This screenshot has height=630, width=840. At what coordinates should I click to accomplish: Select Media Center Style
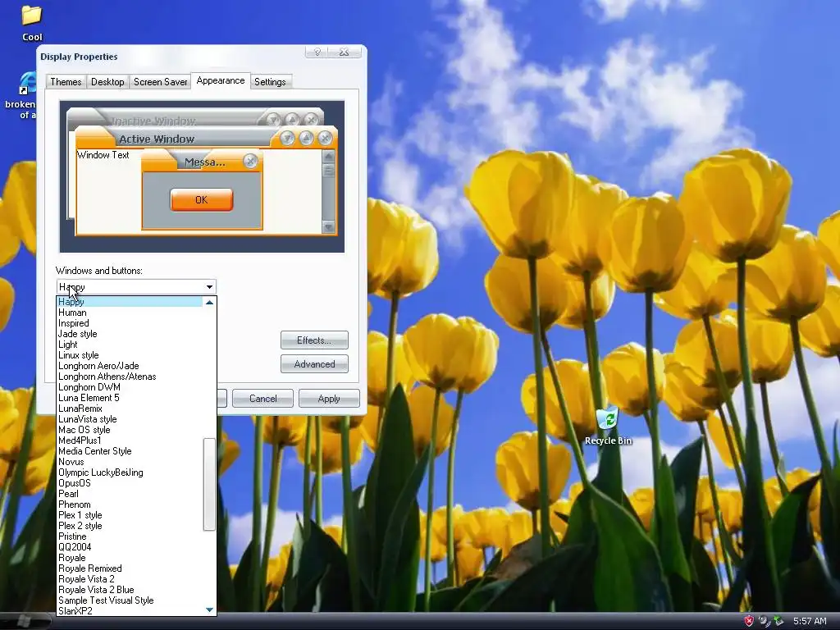tap(130, 451)
